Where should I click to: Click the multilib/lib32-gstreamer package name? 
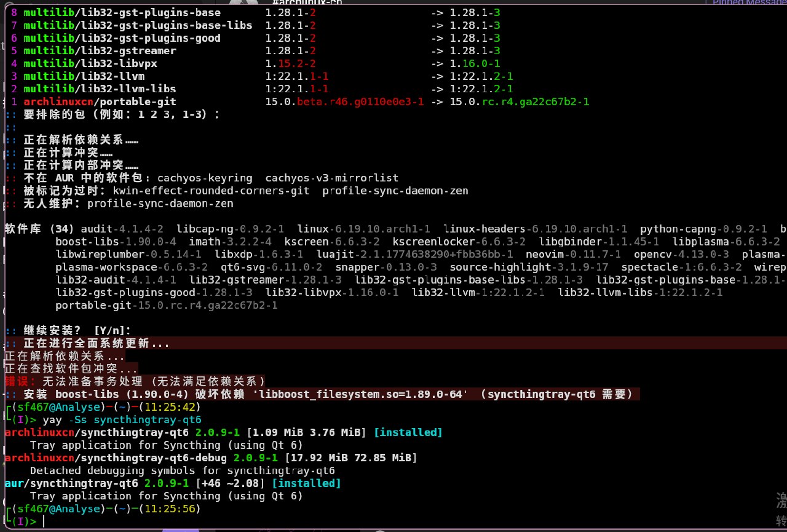(x=100, y=50)
